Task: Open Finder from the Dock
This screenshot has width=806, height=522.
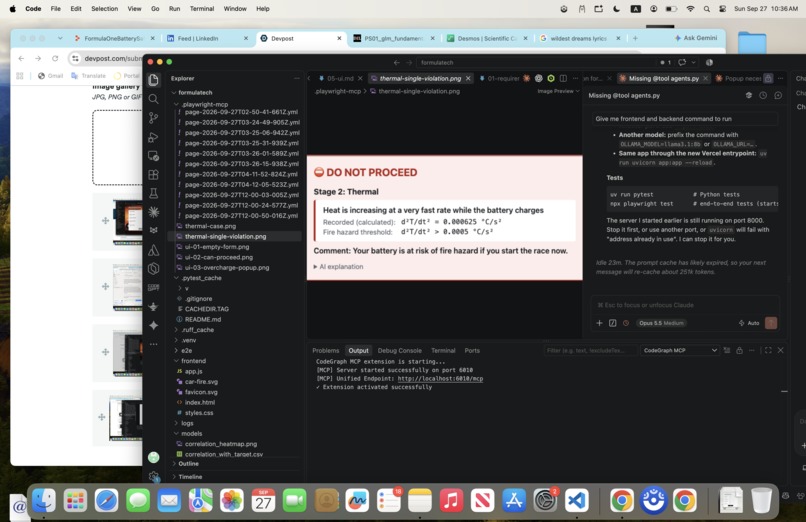Action: click(44, 500)
